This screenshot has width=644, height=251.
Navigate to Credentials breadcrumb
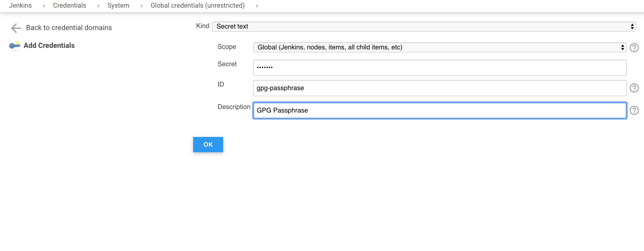(x=69, y=6)
